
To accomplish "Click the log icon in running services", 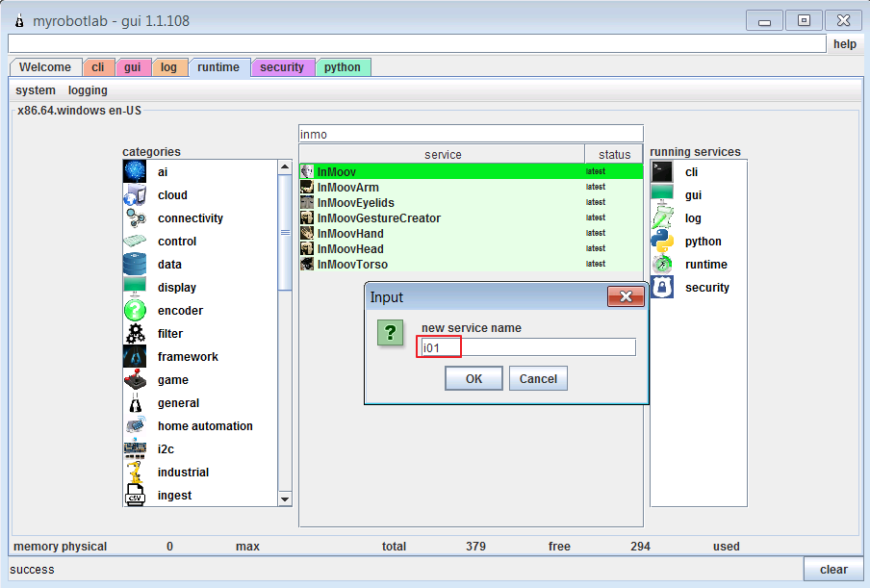I will pos(662,218).
